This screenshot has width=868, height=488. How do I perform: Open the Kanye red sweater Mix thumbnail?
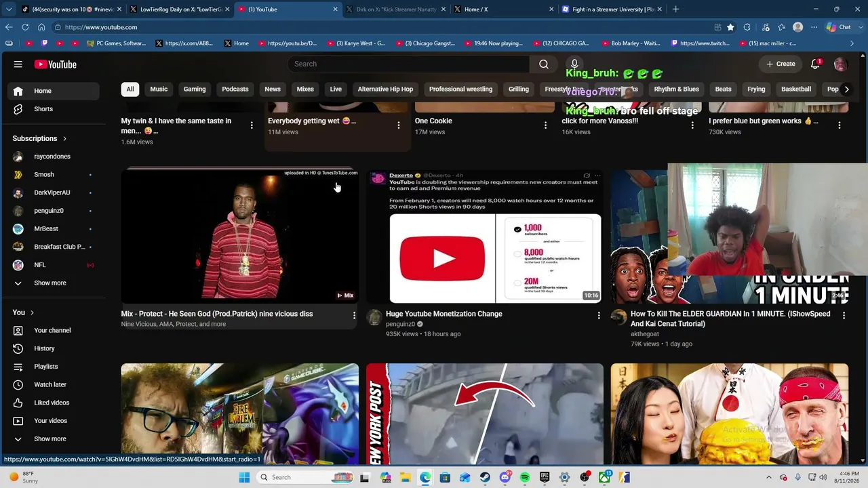pyautogui.click(x=240, y=235)
